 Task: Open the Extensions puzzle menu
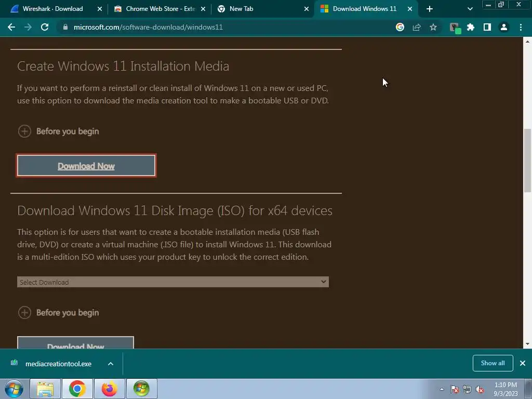tap(471, 27)
